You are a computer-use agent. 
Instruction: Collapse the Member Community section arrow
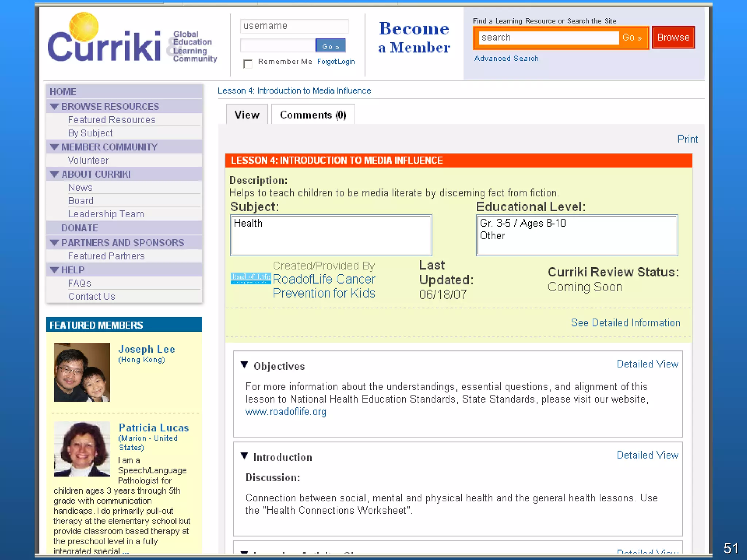[x=54, y=147]
